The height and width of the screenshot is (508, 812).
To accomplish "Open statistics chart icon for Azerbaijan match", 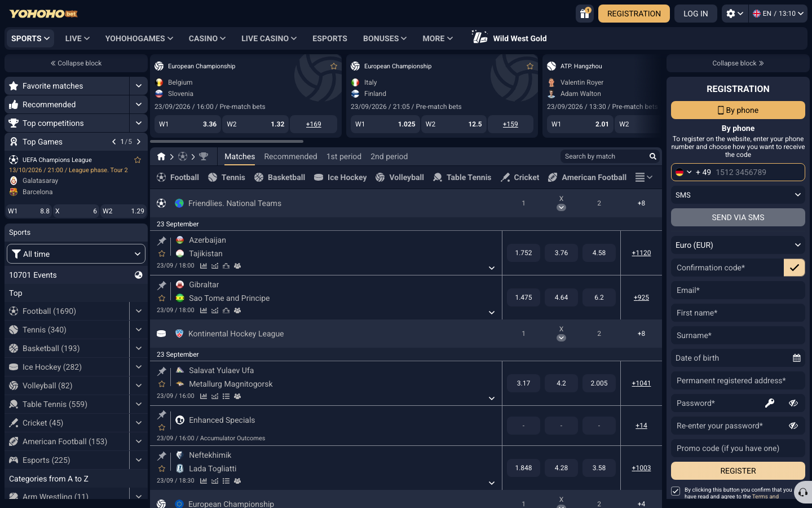I will tap(204, 266).
